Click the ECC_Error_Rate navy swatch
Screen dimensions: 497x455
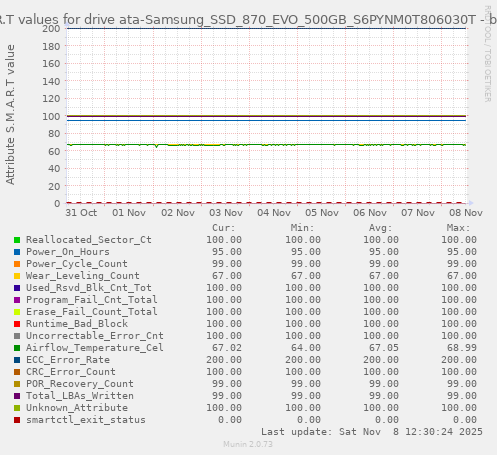click(17, 360)
